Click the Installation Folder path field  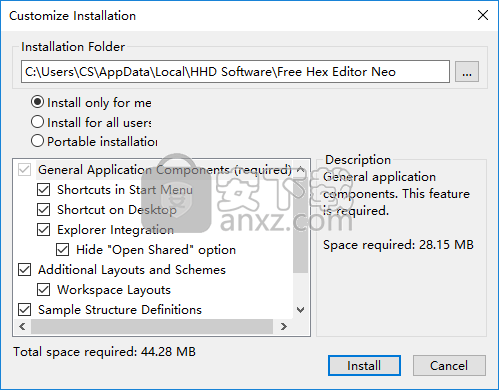[x=235, y=72]
